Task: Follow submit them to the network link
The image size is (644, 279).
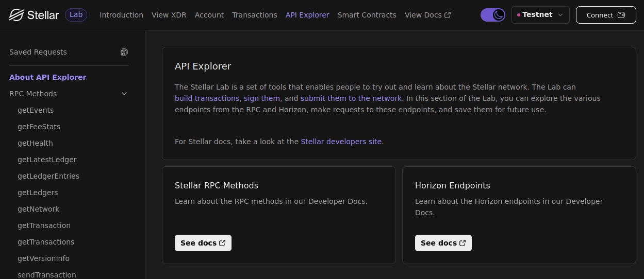Action: point(351,98)
